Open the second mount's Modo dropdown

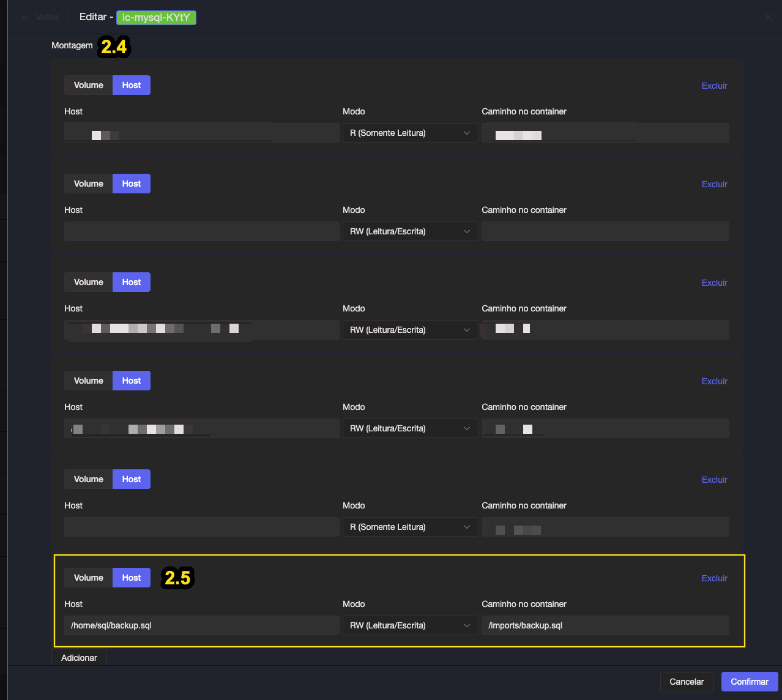(410, 231)
